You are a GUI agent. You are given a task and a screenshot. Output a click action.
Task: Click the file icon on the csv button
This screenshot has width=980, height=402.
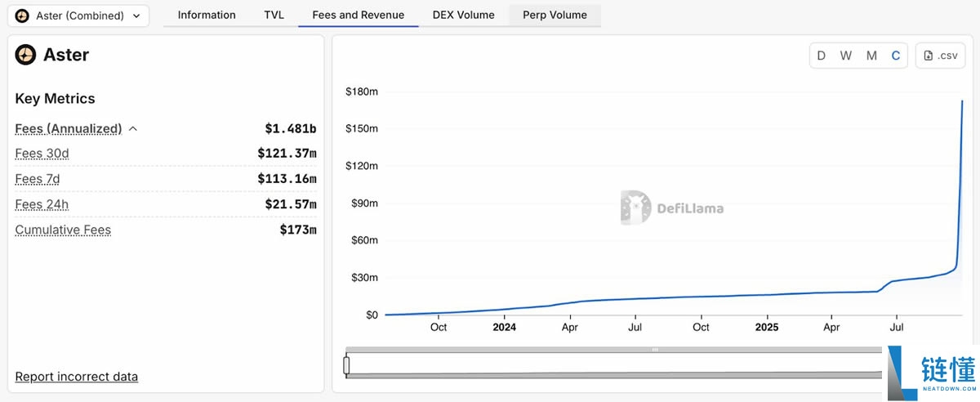pos(929,56)
